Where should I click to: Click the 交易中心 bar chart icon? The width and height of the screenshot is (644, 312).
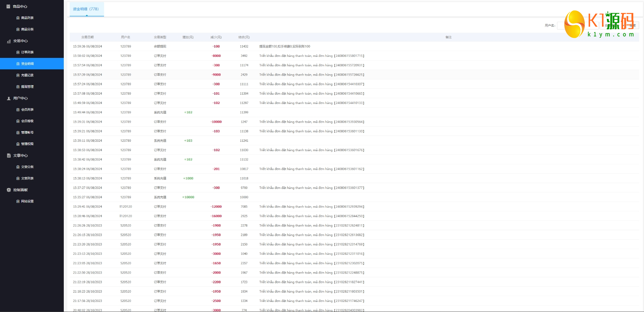click(9, 41)
